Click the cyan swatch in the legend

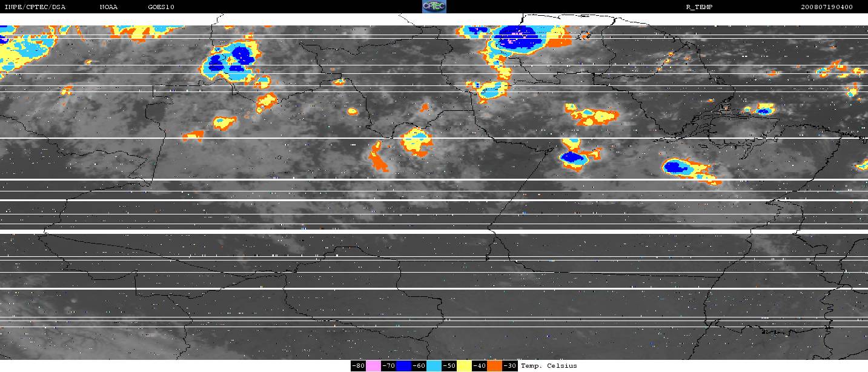[x=434, y=366]
